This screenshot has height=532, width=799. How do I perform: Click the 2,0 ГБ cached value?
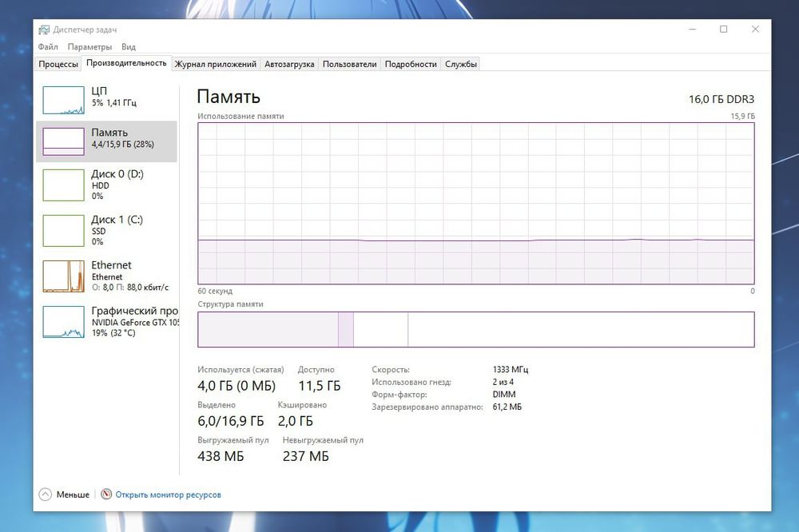tap(296, 421)
